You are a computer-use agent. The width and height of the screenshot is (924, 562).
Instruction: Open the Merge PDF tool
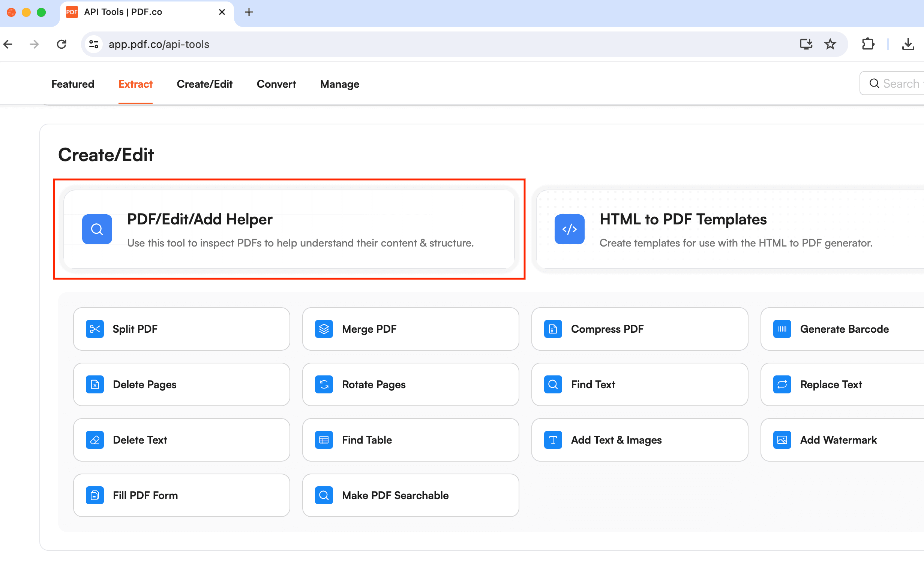pyautogui.click(x=410, y=329)
